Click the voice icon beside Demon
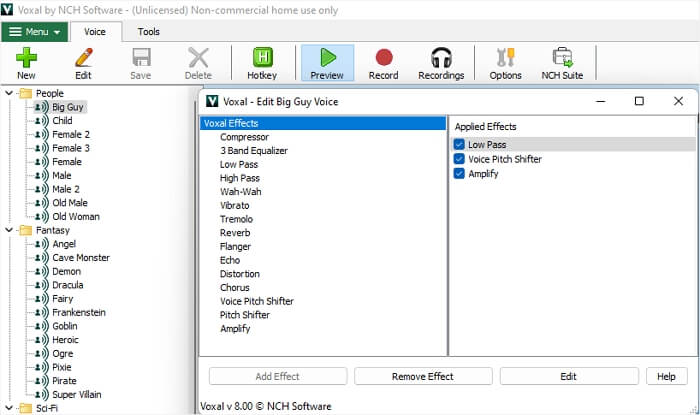700x415 pixels. coord(42,271)
